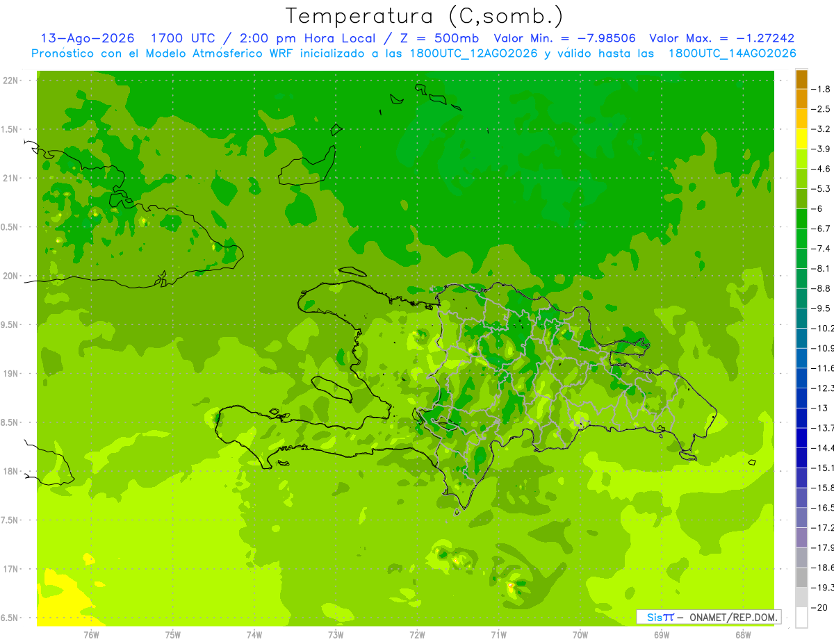The image size is (834, 644).
Task: Click the legend swatch between -7.4 and -8.1
Action: 801,258
